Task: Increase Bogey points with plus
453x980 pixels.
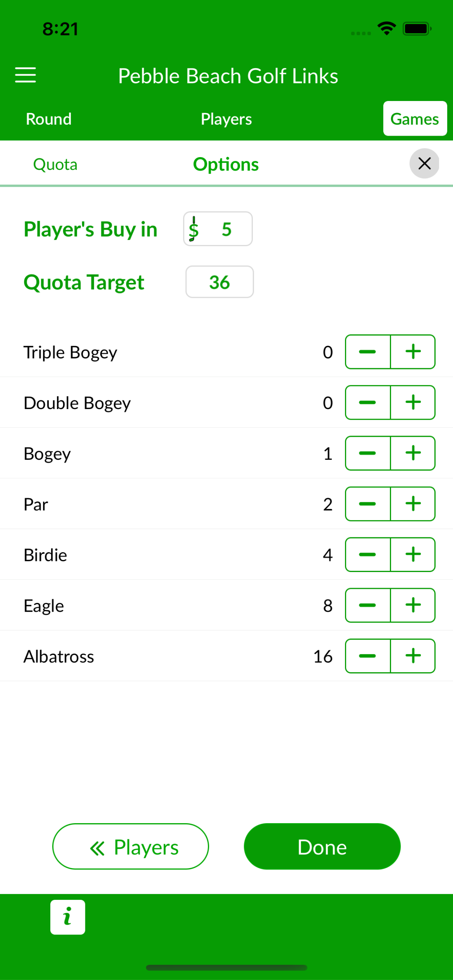Action: (x=413, y=453)
